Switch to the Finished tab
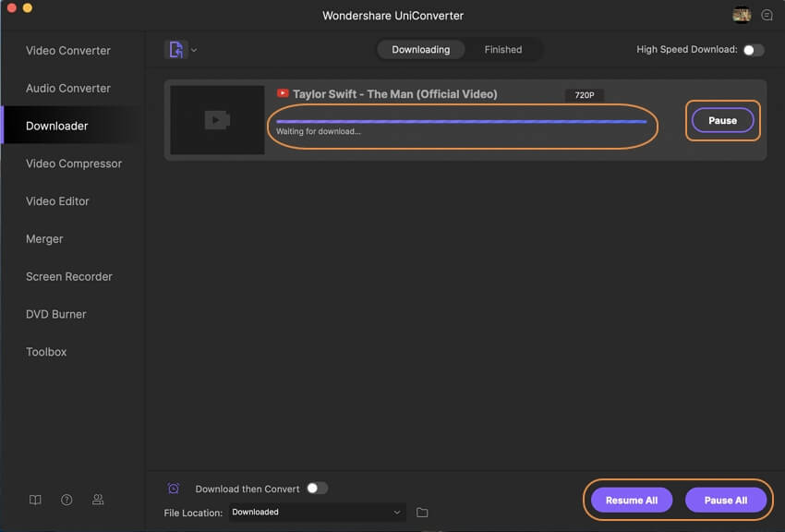Image resolution: width=785 pixels, height=532 pixels. [x=503, y=50]
